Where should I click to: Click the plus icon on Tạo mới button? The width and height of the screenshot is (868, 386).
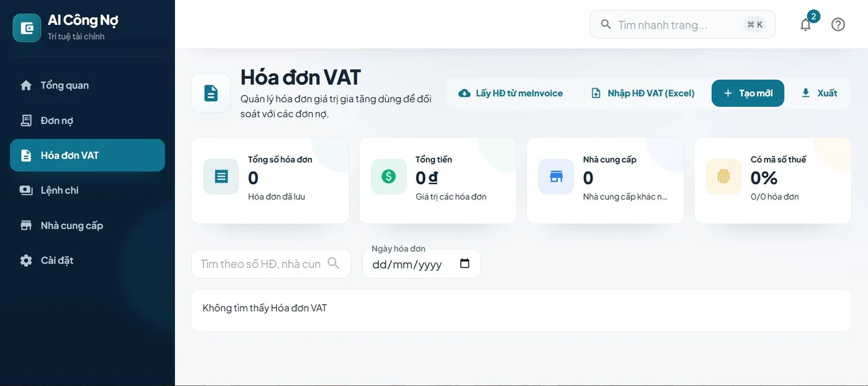tap(728, 93)
